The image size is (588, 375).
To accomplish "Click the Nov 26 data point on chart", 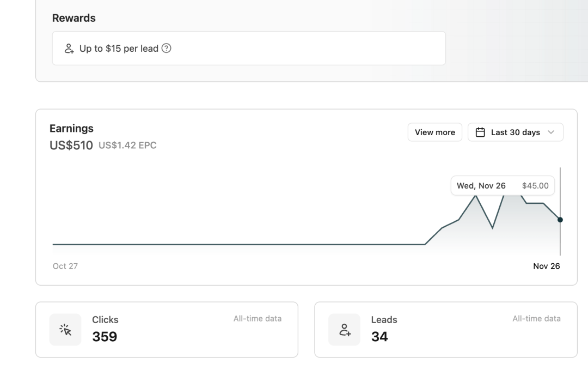I will [x=560, y=220].
